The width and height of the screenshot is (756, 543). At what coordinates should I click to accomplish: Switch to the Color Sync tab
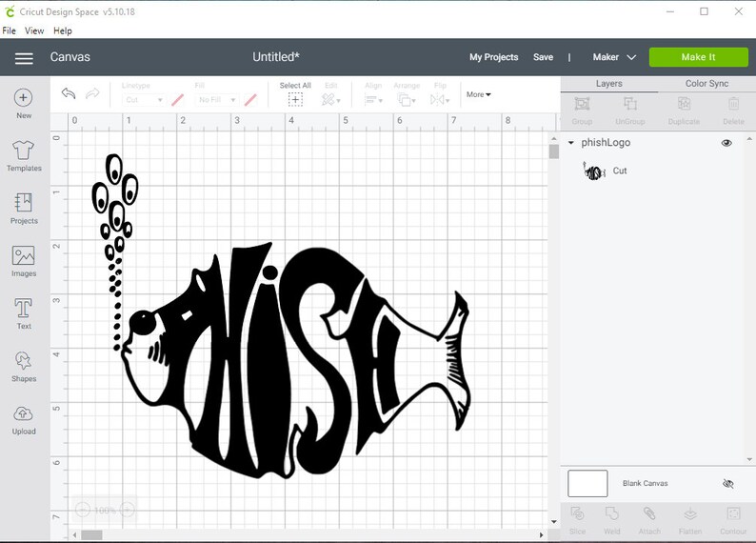click(706, 84)
